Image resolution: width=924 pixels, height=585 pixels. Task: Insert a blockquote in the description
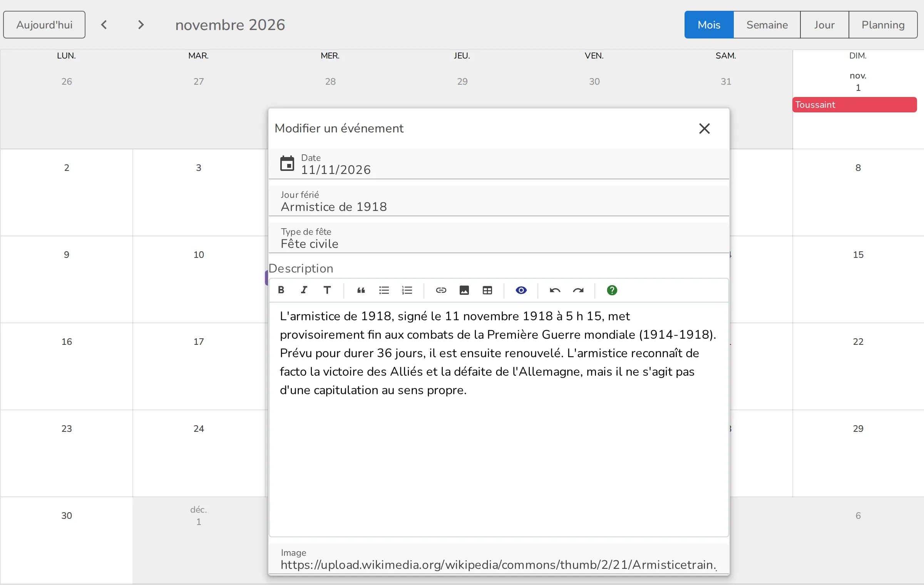click(361, 290)
